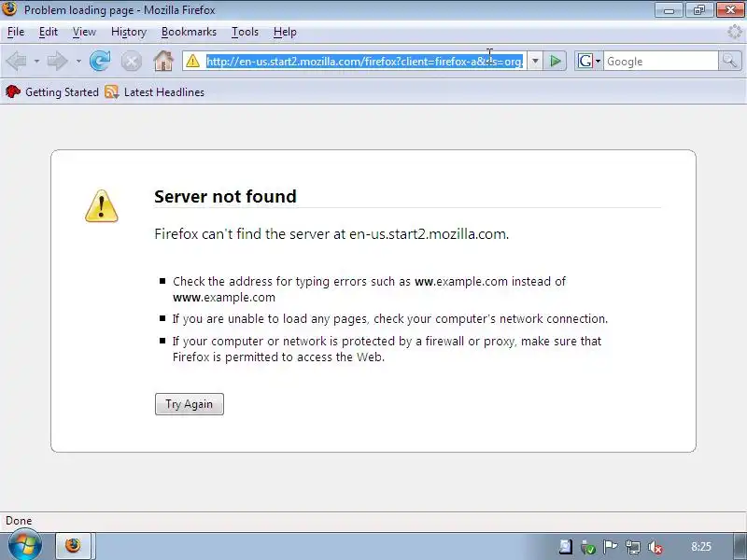Open the History menu
Image resolution: width=747 pixels, height=560 pixels.
point(129,32)
